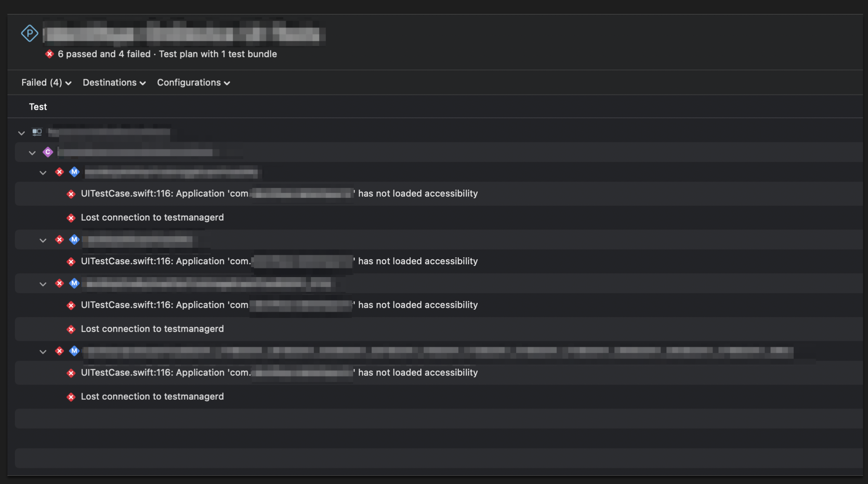Click the last test method M icon

[74, 351]
